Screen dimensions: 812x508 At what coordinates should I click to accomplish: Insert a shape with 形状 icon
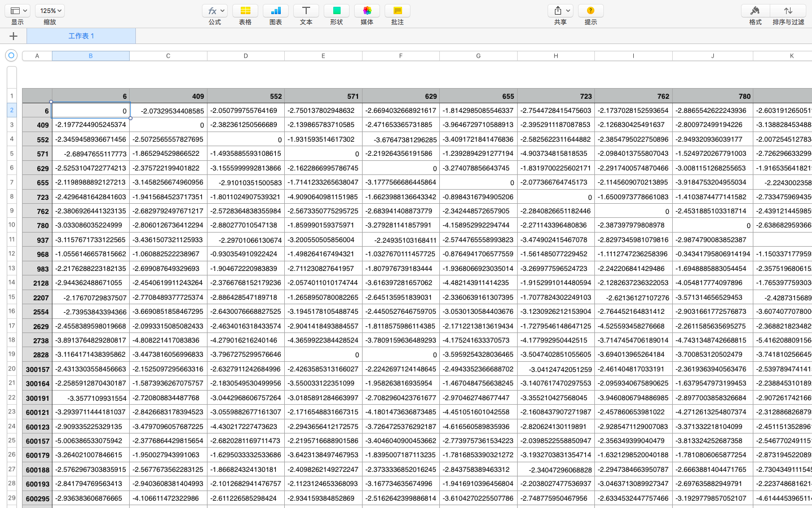pos(337,11)
